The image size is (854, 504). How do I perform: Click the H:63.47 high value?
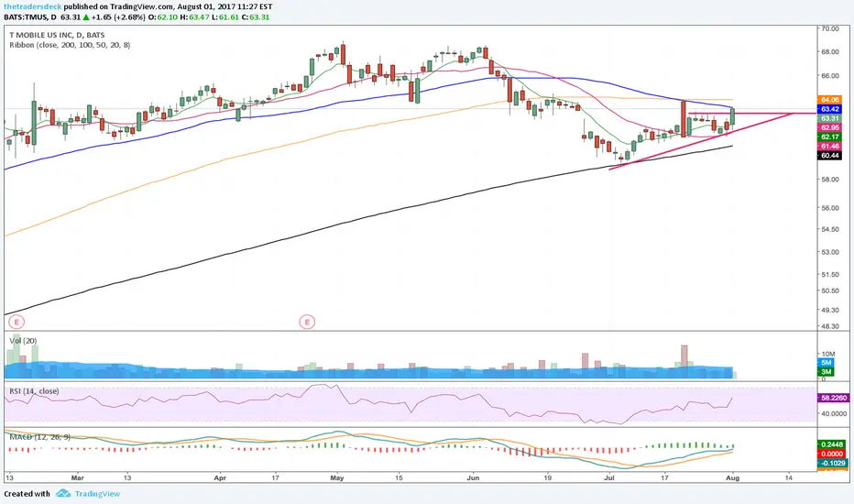(x=196, y=16)
